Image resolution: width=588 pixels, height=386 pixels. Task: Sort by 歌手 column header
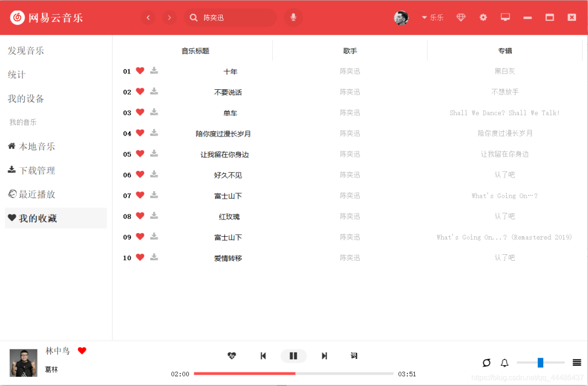[x=350, y=51]
